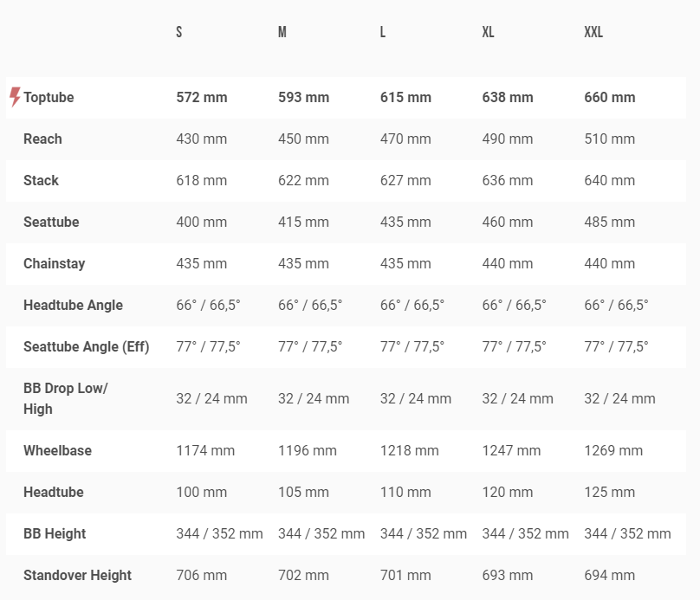
Task: Select the BB Drop Low/High label
Action: (x=65, y=398)
